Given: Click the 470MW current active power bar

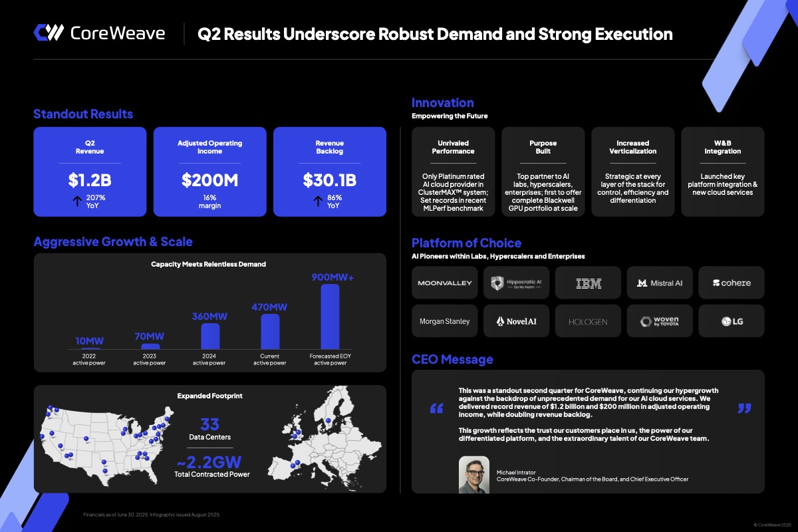Looking at the screenshot, I should [270, 332].
